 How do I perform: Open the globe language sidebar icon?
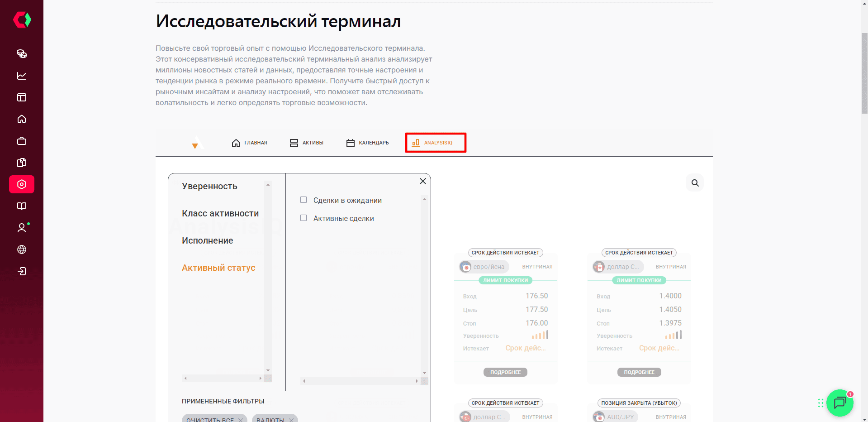click(22, 249)
